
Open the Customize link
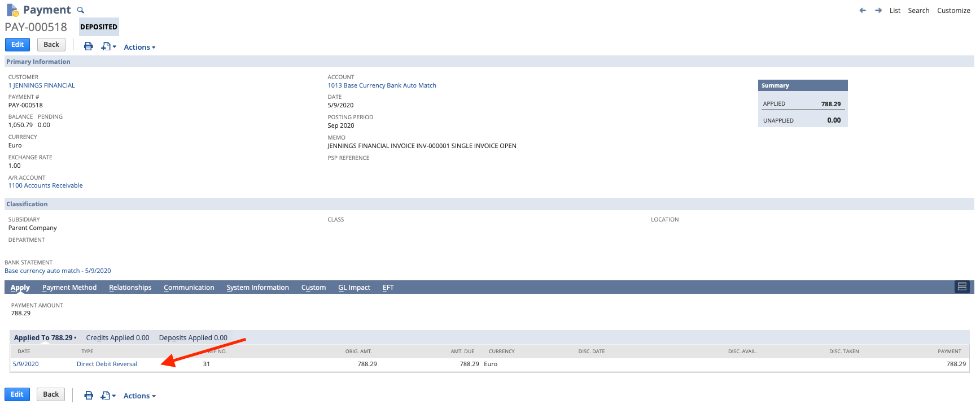(x=953, y=11)
